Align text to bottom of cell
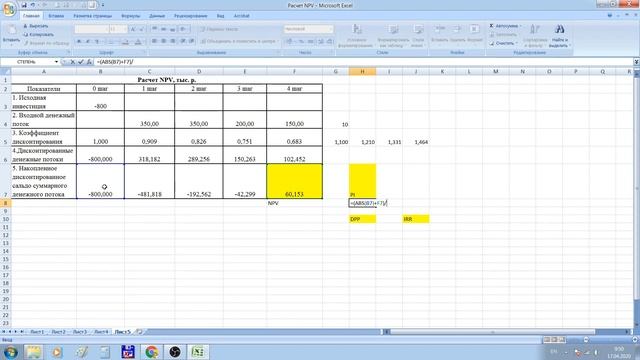The height and width of the screenshot is (360, 640). 173,29
